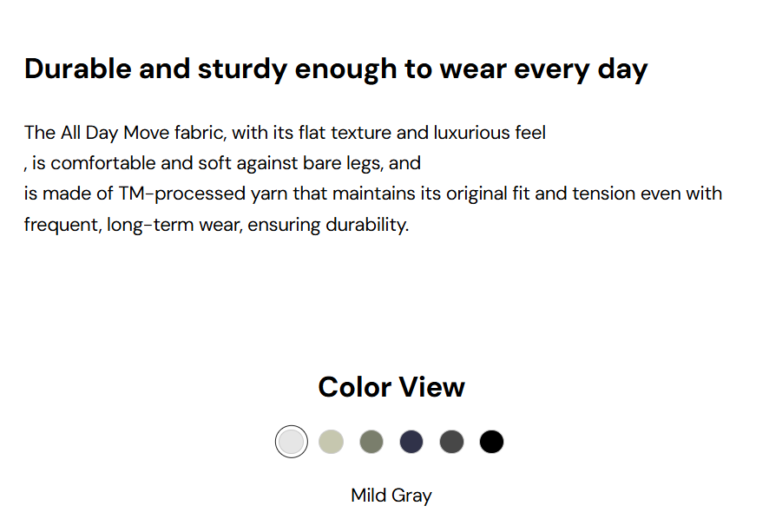
Task: Click the words 'luxurious feel'
Action: pos(490,133)
